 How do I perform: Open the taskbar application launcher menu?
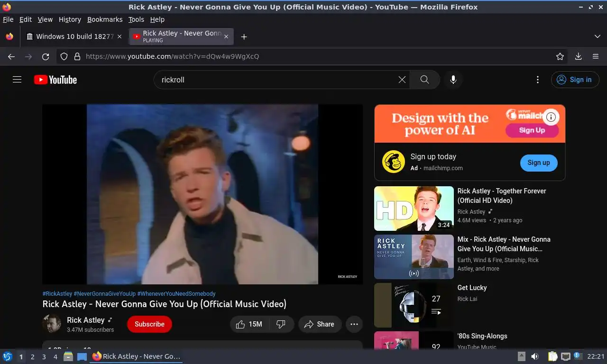tap(7, 356)
